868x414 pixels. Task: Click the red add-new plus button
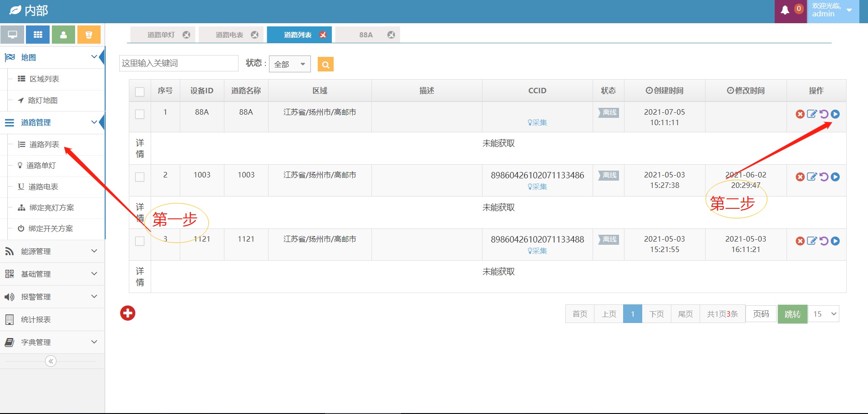128,313
